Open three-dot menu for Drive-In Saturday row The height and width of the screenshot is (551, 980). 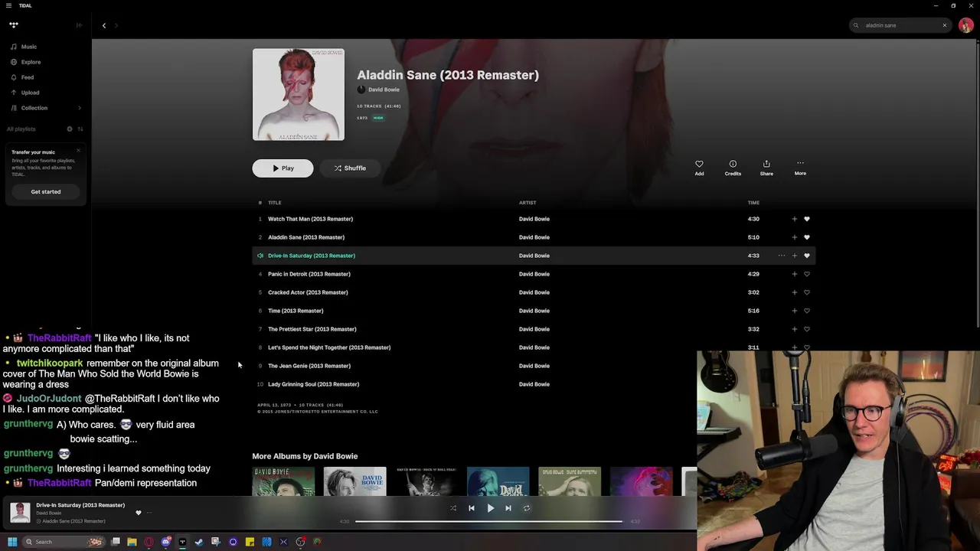coord(781,256)
